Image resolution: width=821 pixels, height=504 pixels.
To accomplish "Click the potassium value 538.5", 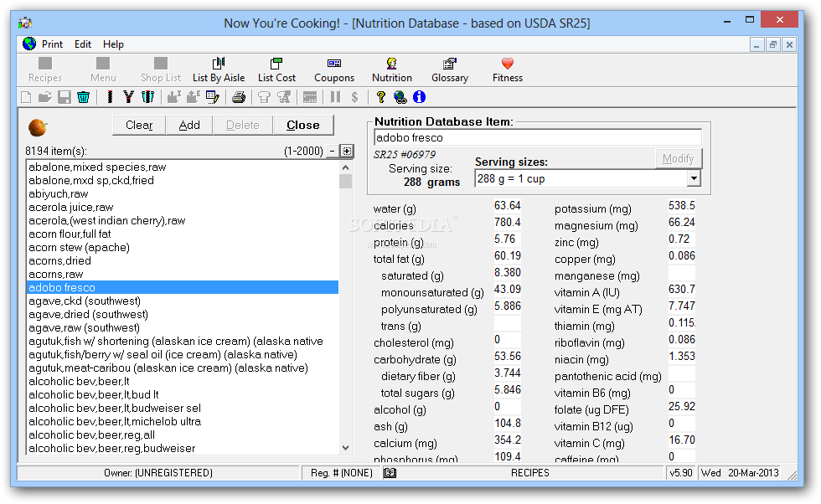I will (x=682, y=206).
